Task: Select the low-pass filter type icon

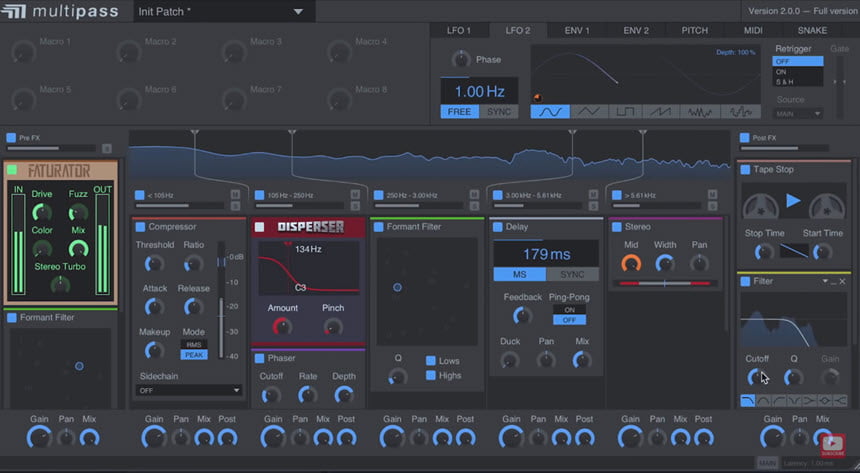Action: 748,401
